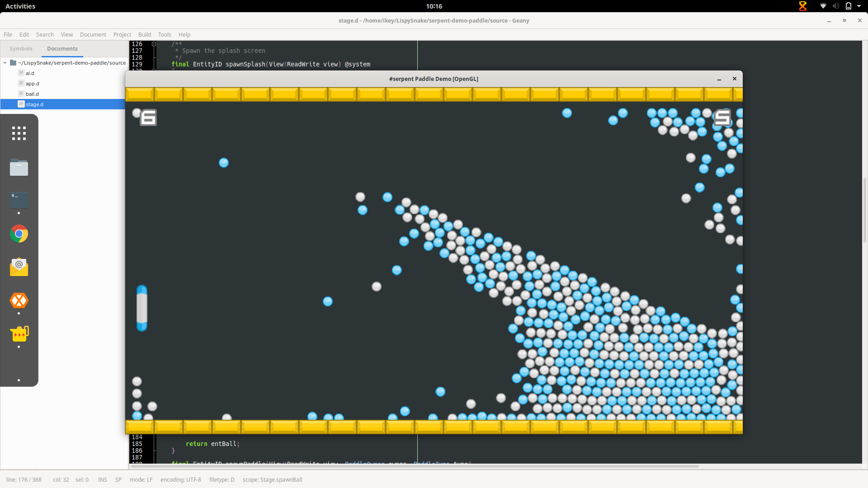
Task: Switch to the Symbols sidebar tab
Action: 21,48
